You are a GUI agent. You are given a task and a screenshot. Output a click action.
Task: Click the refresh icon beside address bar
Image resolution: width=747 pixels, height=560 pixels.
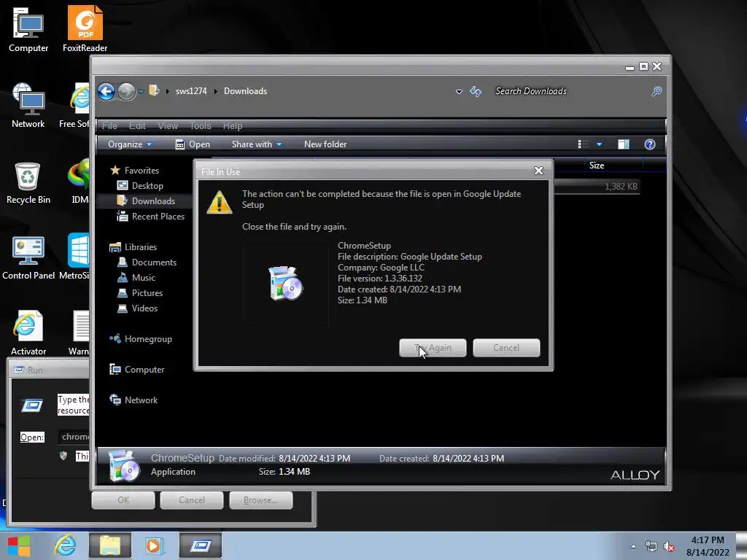[x=476, y=91]
